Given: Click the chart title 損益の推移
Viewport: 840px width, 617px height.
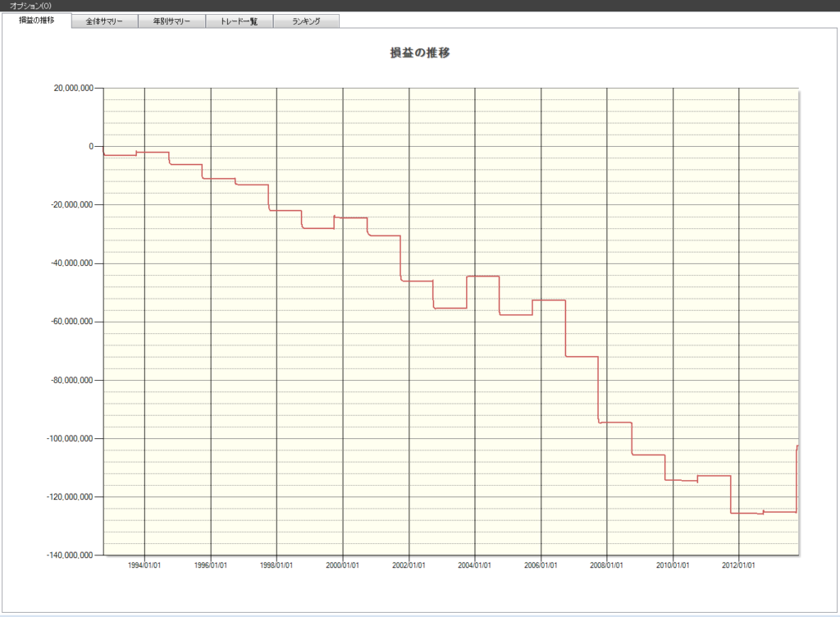Looking at the screenshot, I should (420, 53).
